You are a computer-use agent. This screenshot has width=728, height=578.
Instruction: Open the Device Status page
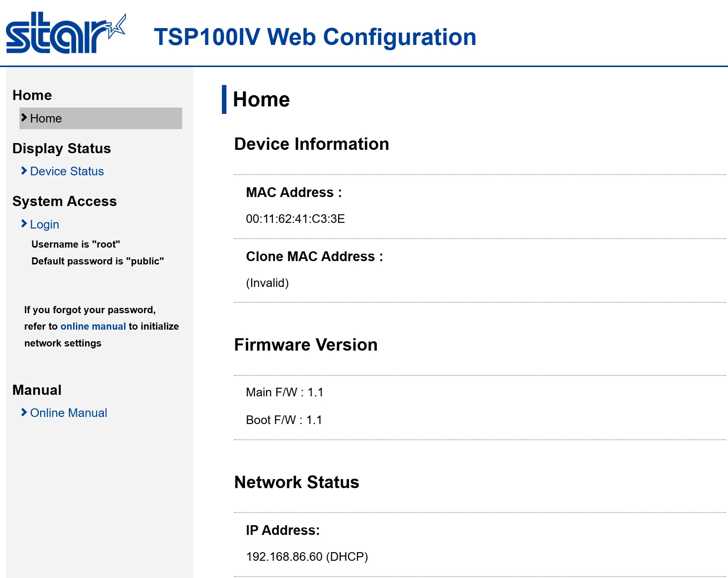(x=67, y=171)
